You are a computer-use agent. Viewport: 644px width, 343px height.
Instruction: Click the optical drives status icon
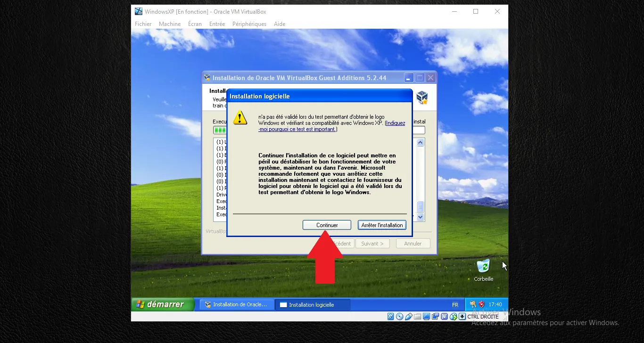coord(399,317)
